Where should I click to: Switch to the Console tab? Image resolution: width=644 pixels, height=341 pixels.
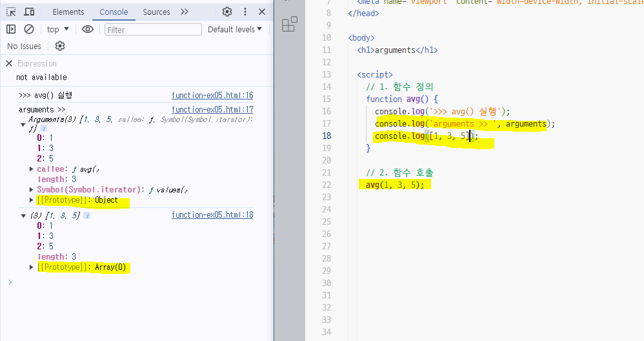pos(114,12)
